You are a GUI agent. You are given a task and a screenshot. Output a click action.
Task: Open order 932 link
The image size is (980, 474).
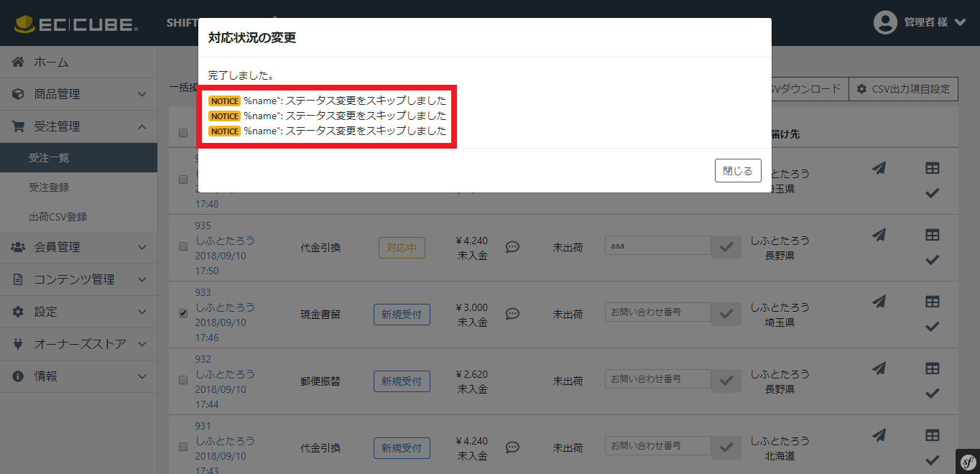click(225, 381)
